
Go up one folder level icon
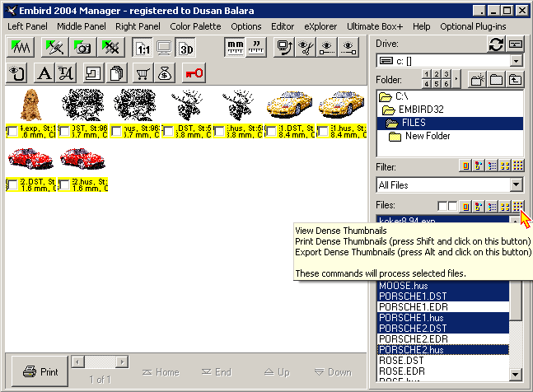coord(516,80)
